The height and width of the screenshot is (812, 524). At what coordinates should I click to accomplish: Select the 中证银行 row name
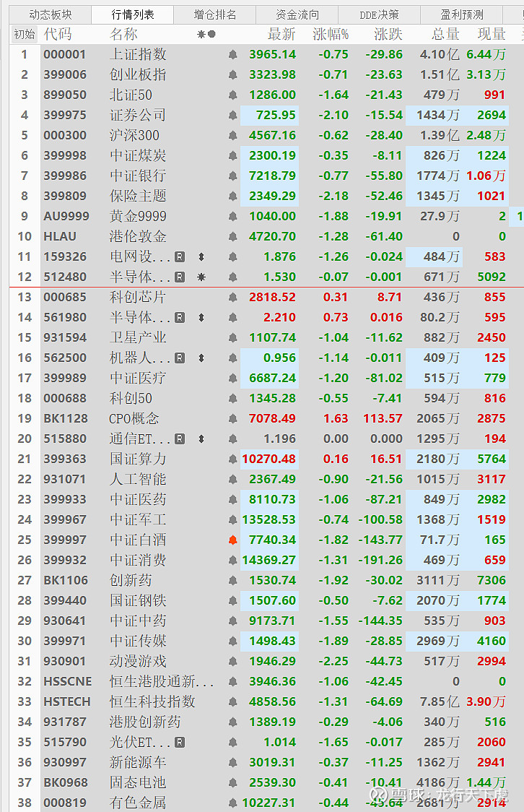click(x=138, y=176)
